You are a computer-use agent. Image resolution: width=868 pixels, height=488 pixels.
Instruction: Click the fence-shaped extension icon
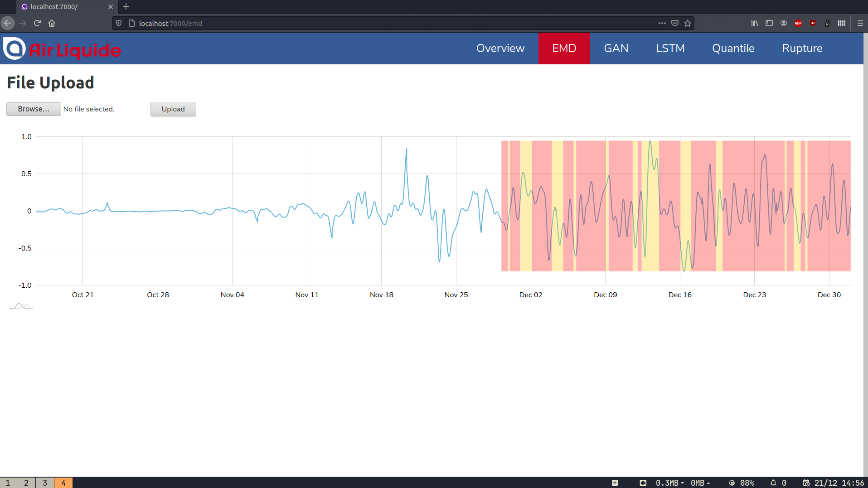click(842, 23)
